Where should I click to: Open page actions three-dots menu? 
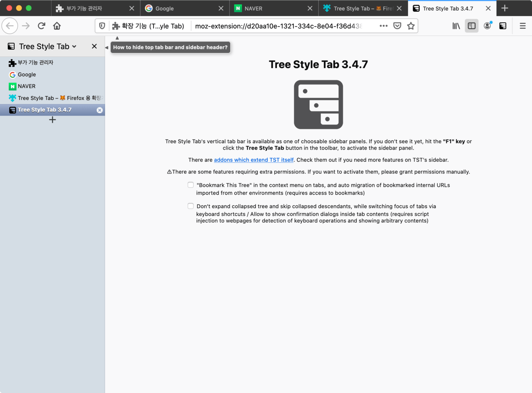(383, 26)
